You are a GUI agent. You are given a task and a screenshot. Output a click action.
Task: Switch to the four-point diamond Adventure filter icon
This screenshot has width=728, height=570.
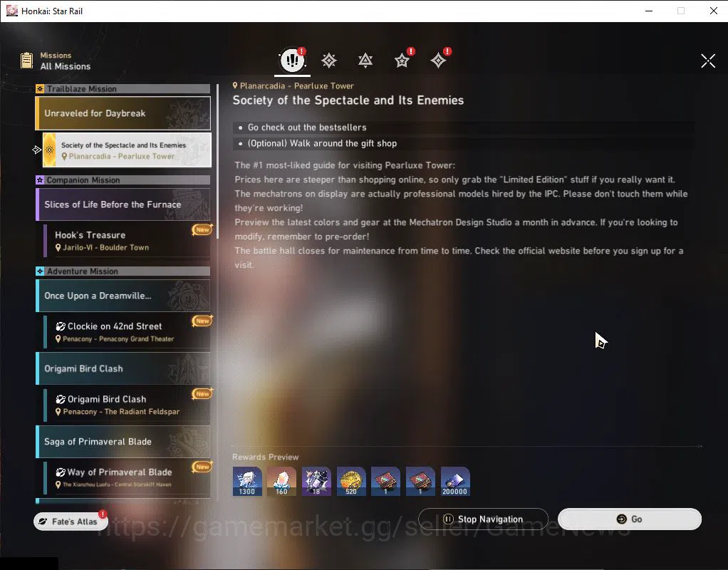point(438,61)
